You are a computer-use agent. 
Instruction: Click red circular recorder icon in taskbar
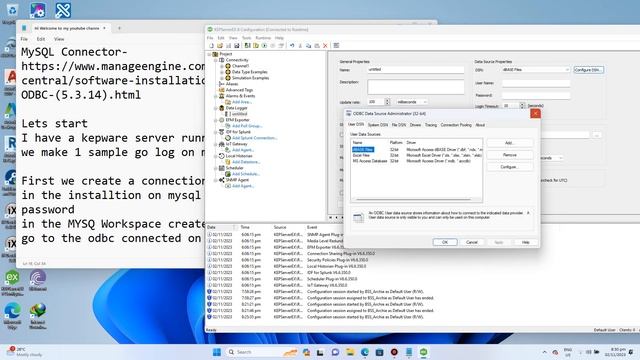(394, 352)
